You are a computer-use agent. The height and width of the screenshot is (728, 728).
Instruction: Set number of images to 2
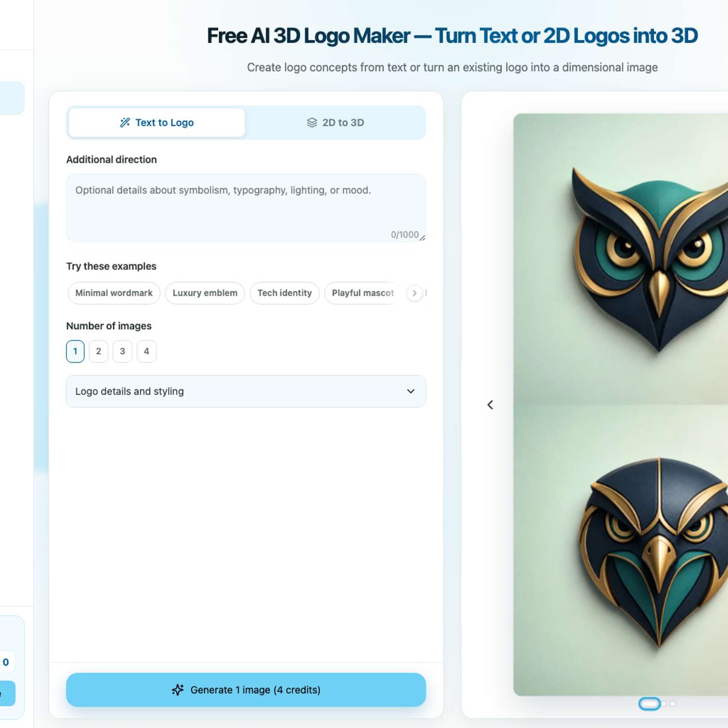[x=98, y=352]
